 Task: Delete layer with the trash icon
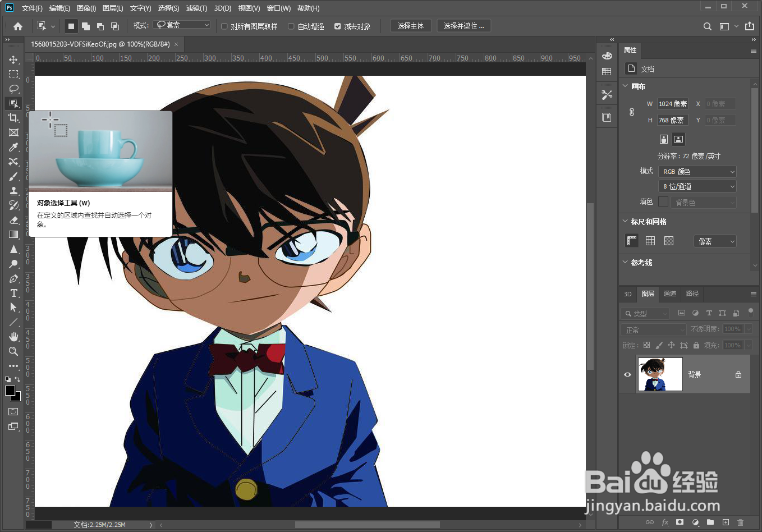[x=740, y=522]
